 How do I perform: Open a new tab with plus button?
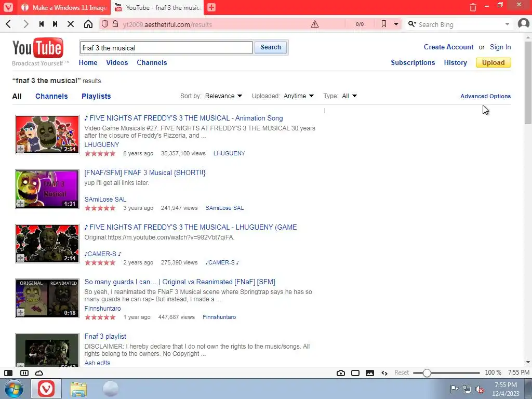click(211, 7)
